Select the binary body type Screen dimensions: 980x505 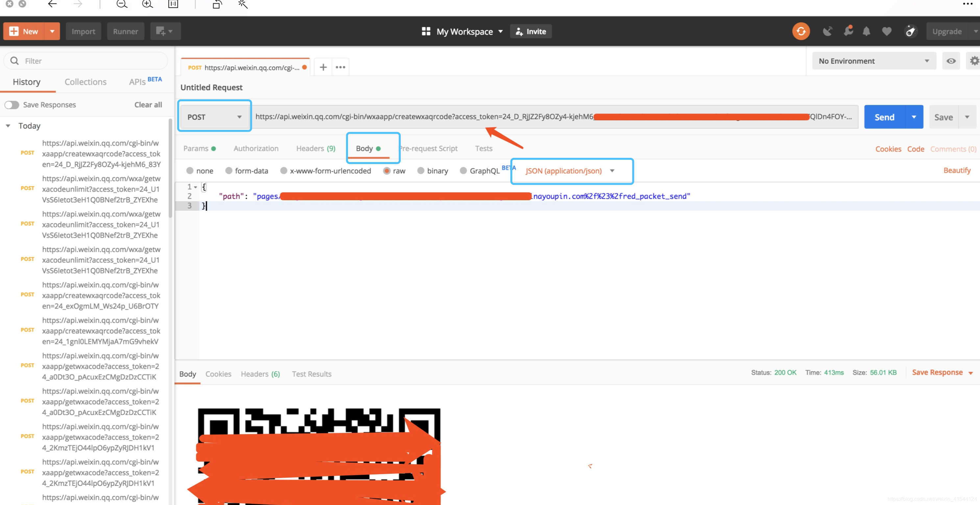tap(420, 171)
